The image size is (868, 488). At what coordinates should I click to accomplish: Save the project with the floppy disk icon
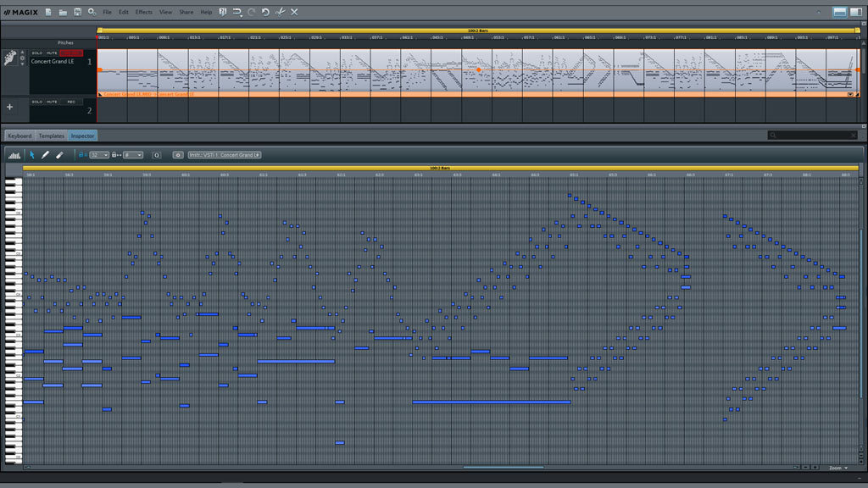click(78, 12)
